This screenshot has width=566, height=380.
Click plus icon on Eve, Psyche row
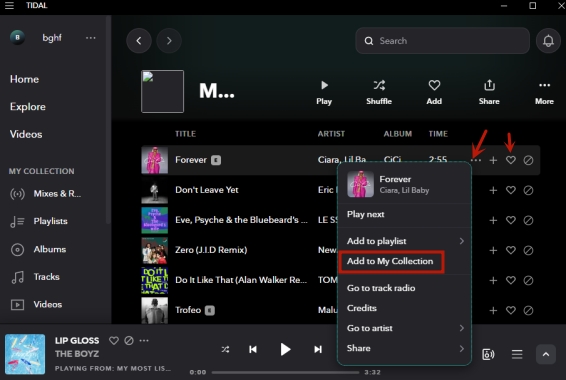(493, 220)
